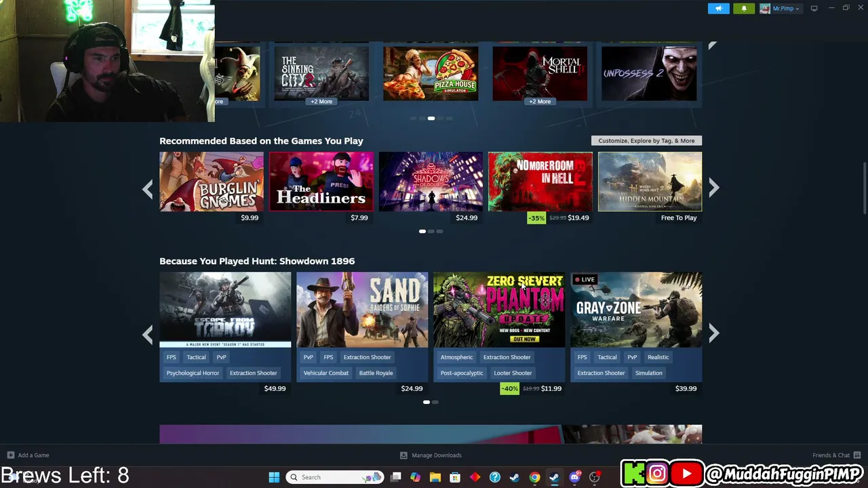868x488 pixels.
Task: Click the download icon beside Manage Downloads
Action: click(403, 455)
